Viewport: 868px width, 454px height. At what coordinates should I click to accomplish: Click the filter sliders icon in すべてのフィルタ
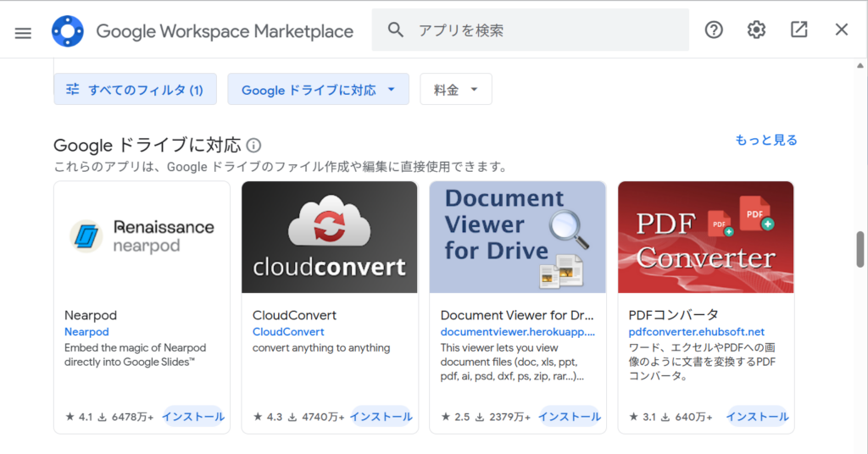[x=73, y=89]
